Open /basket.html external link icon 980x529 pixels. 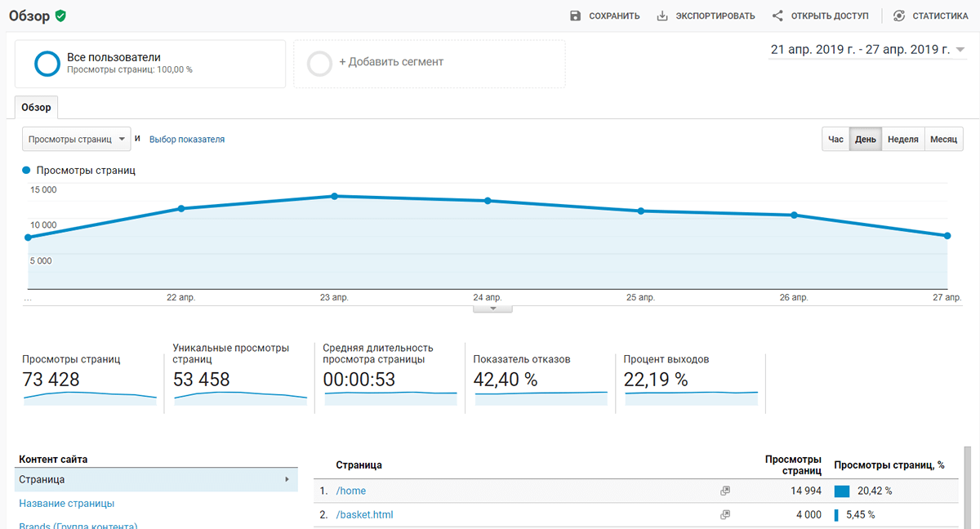(724, 515)
